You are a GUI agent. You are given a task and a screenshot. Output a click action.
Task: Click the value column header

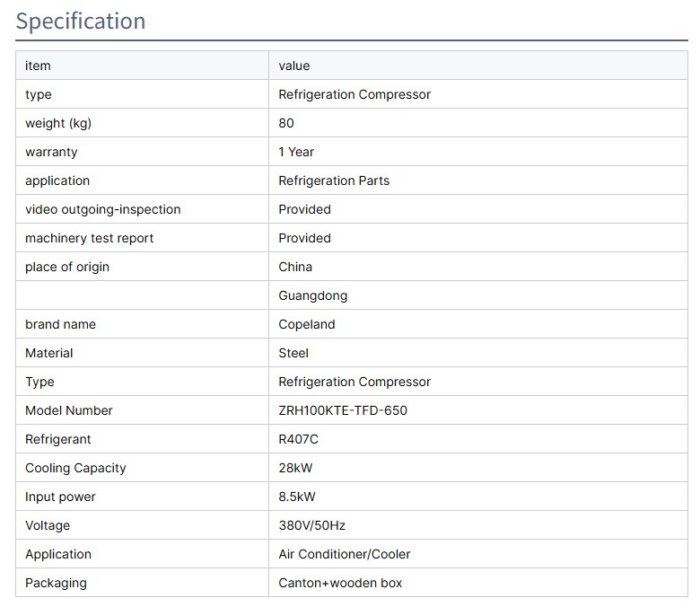pos(294,66)
